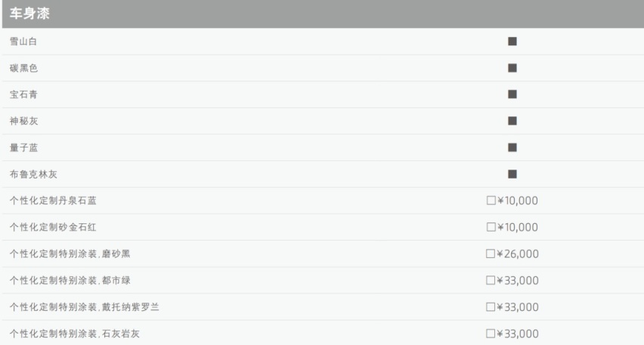Select the 布鲁克林灰 row label

coord(33,174)
